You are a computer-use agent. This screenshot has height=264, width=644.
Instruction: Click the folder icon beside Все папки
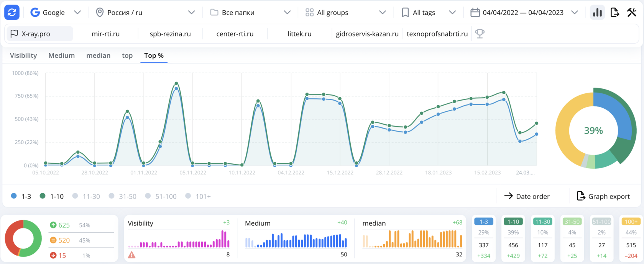[x=214, y=12]
